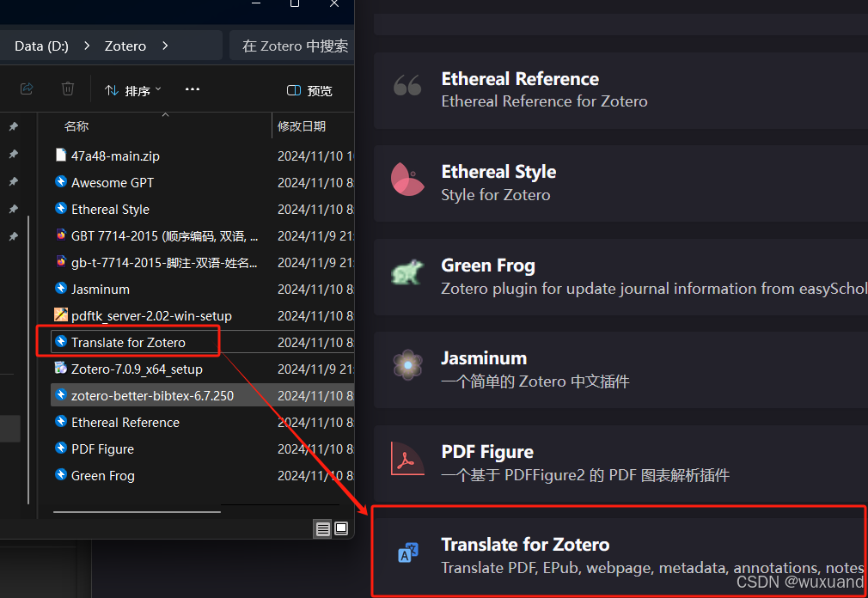Open the PDF Figure plugin title
The width and height of the screenshot is (868, 598).
(487, 452)
